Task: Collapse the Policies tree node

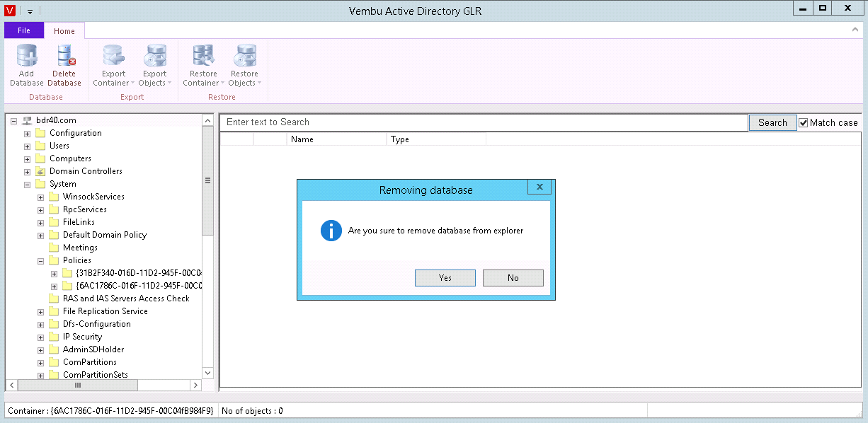Action: coord(41,260)
